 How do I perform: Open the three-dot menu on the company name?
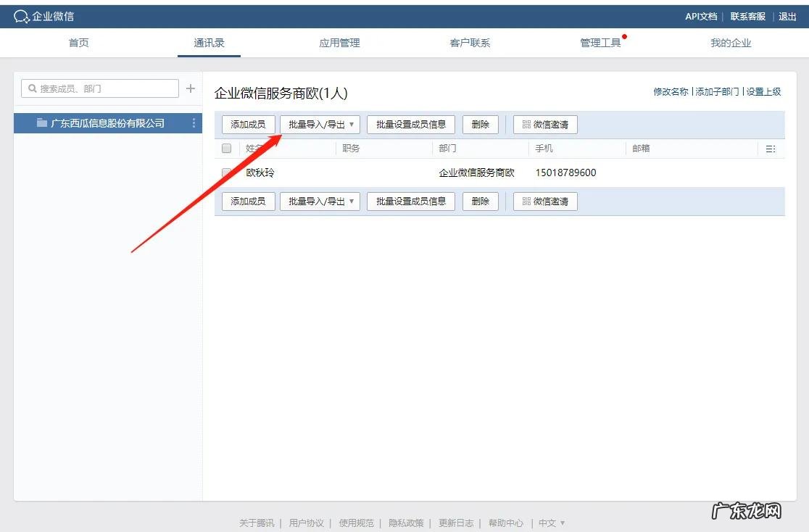coord(193,122)
